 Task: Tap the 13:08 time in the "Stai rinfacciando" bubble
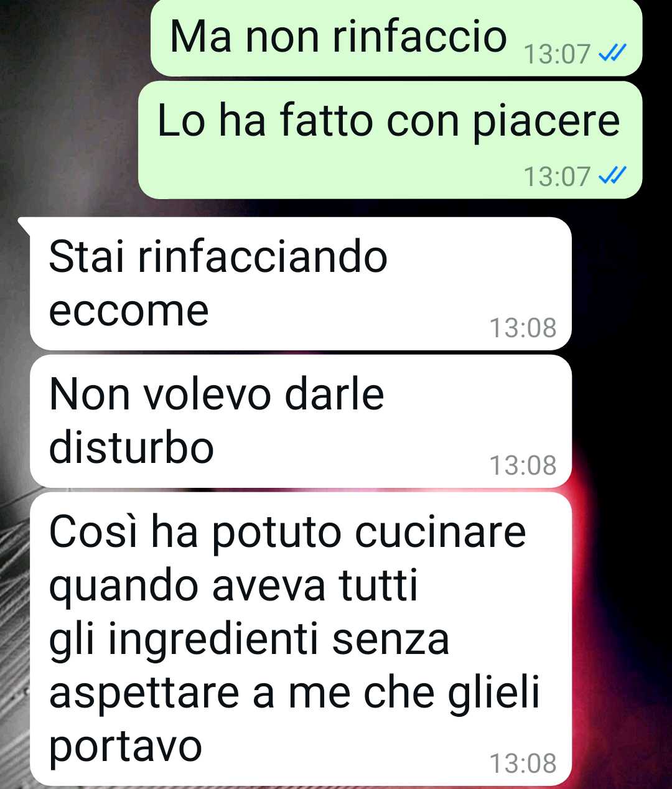coord(523,328)
